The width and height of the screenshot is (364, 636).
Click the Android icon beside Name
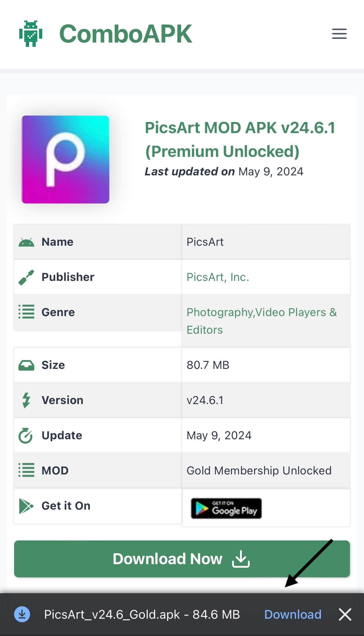[26, 242]
